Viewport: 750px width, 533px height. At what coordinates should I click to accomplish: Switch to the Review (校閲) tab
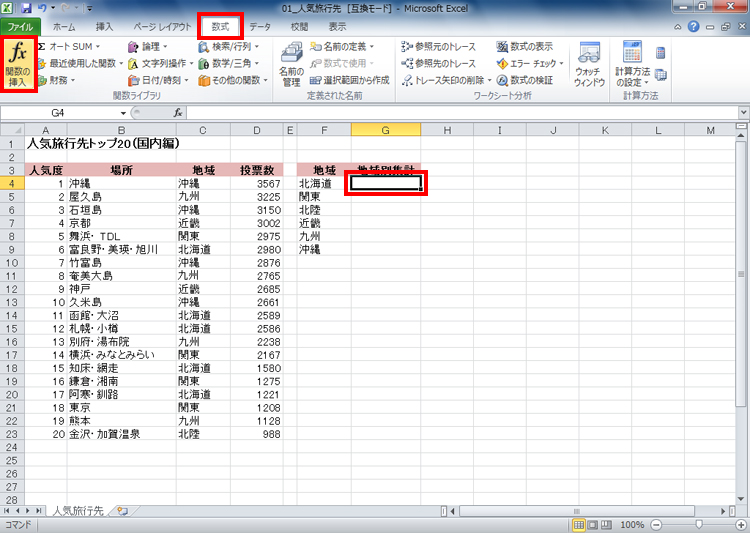point(299,27)
